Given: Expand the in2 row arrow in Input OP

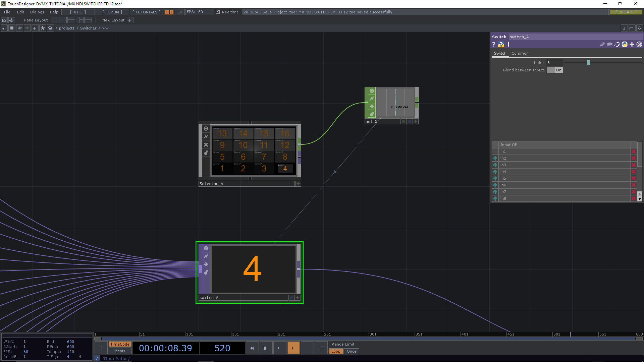Looking at the screenshot, I should click(x=495, y=158).
